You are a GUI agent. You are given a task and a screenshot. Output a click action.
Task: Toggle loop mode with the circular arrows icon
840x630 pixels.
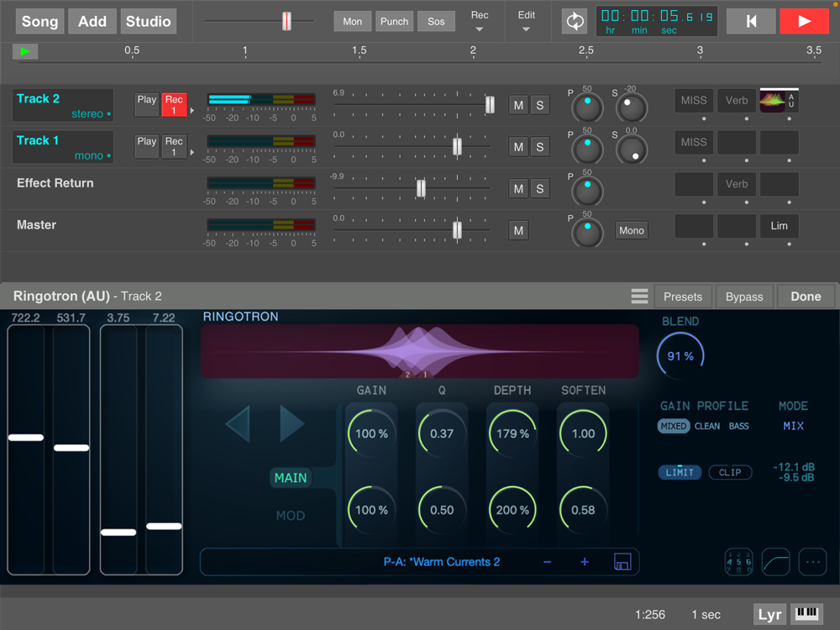point(575,22)
